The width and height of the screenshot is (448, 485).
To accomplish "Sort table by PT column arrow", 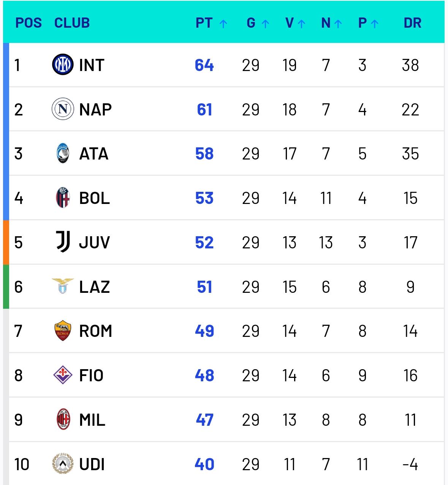I will tap(223, 24).
